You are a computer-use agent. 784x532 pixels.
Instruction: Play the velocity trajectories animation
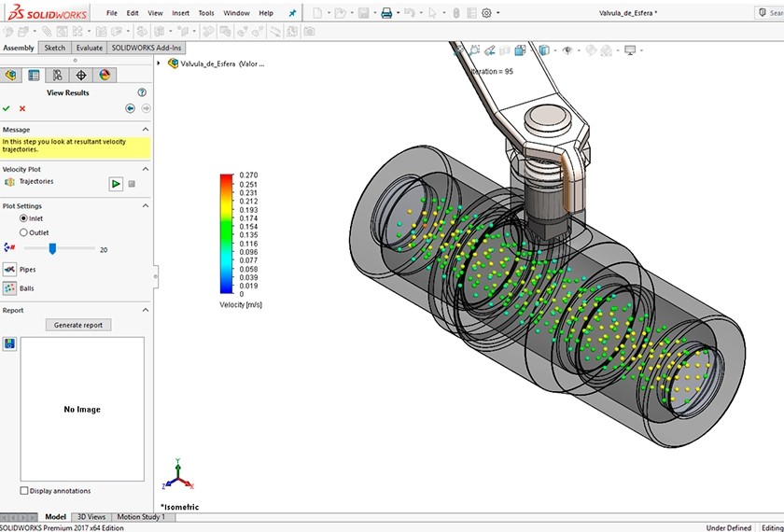[116, 184]
